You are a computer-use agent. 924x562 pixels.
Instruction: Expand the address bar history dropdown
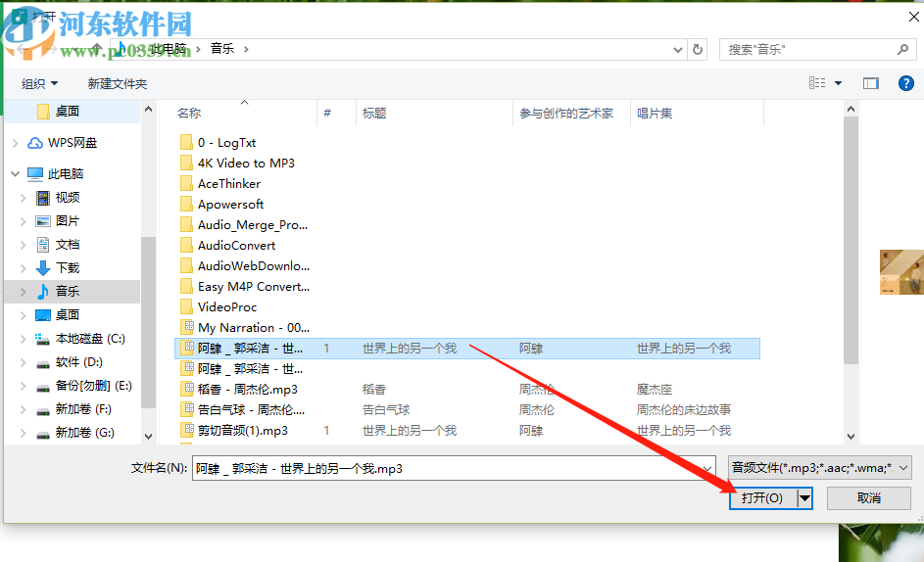click(678, 50)
